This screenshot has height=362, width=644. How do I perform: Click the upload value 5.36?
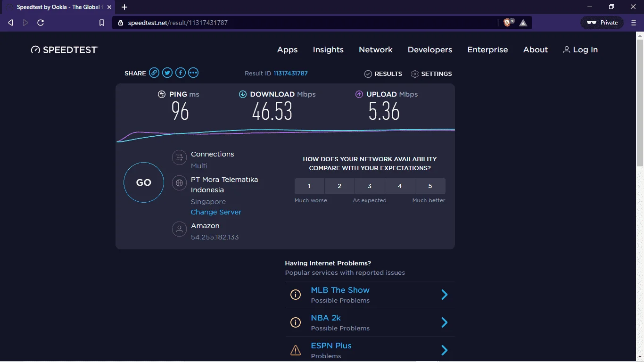384,112
